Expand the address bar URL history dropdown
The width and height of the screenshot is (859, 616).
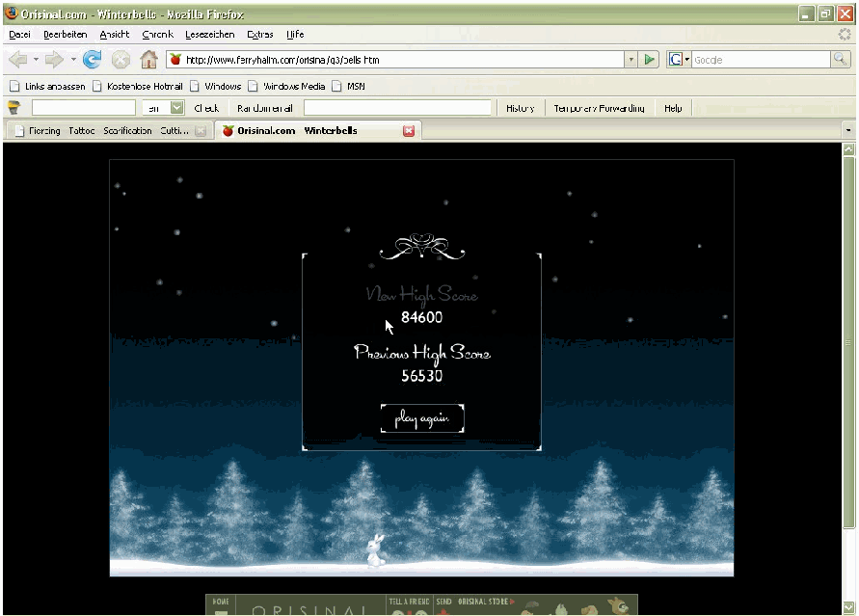(x=631, y=60)
